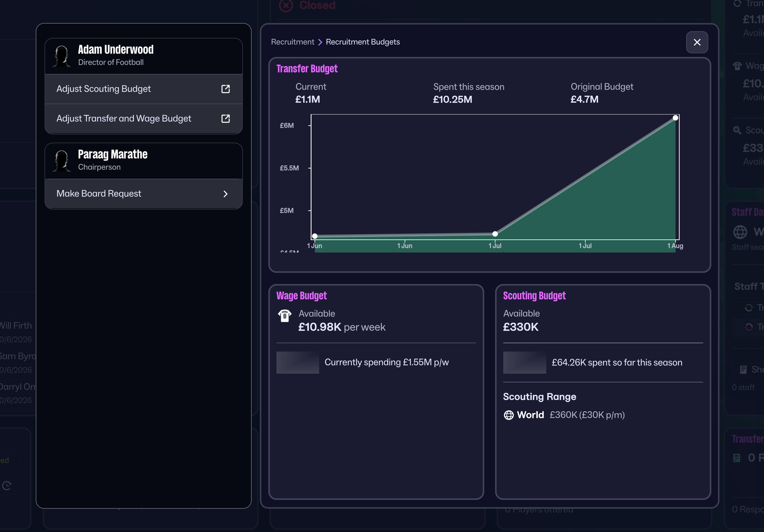
Task: Close the Recruitment Budgets dialog
Action: pyautogui.click(x=697, y=42)
